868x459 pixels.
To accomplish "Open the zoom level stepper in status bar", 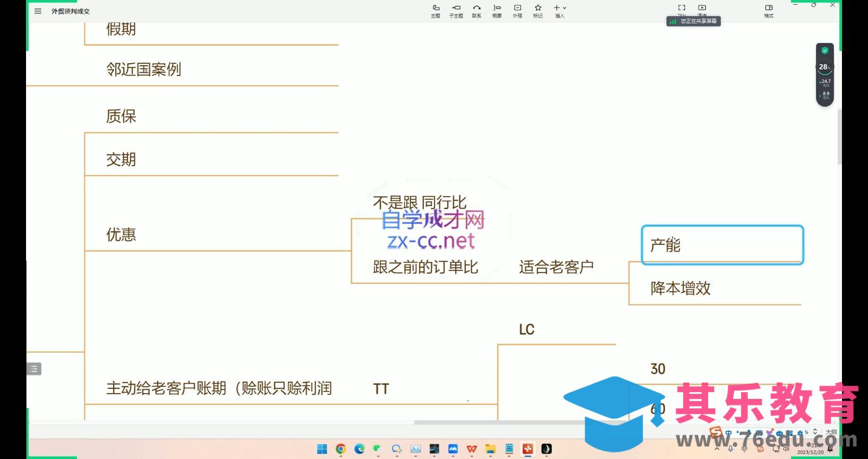I will click(815, 432).
